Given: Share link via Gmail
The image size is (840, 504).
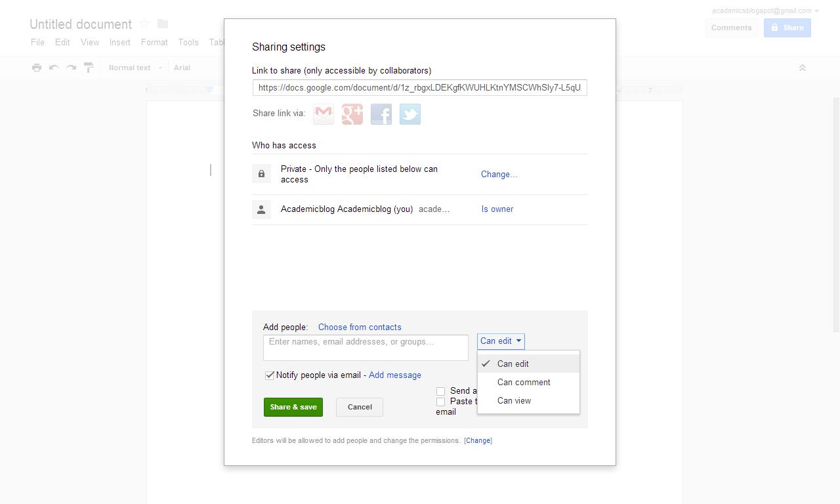Looking at the screenshot, I should tap(323, 114).
